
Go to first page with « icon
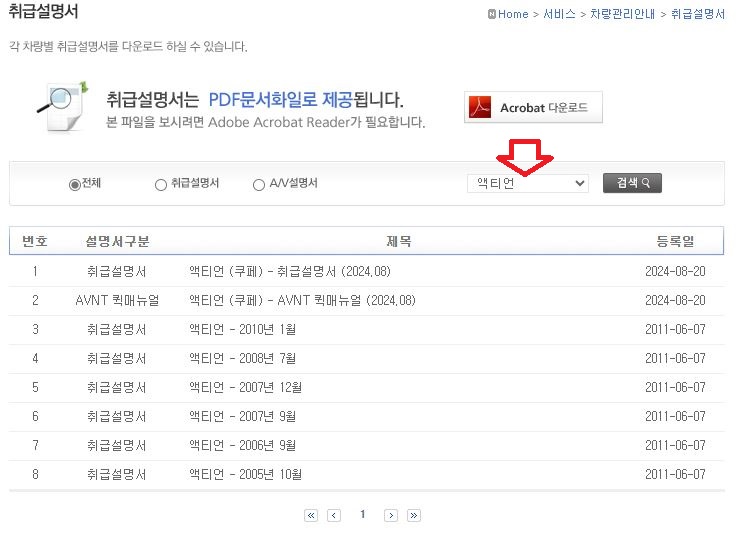[311, 515]
